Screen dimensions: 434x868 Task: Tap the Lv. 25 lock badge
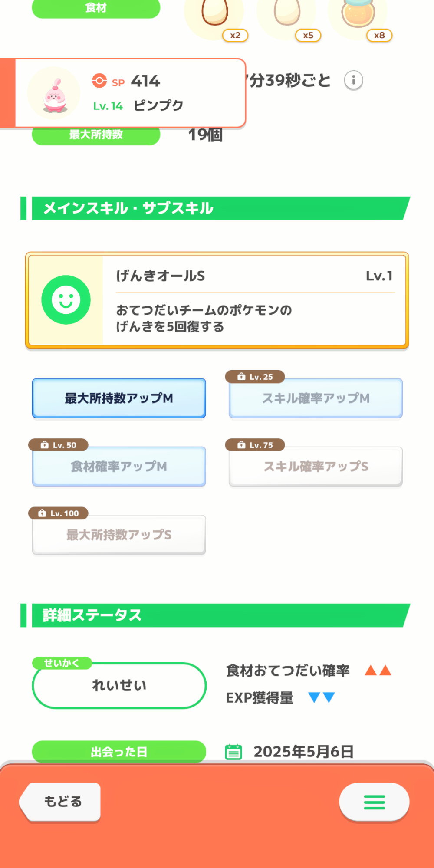click(255, 377)
